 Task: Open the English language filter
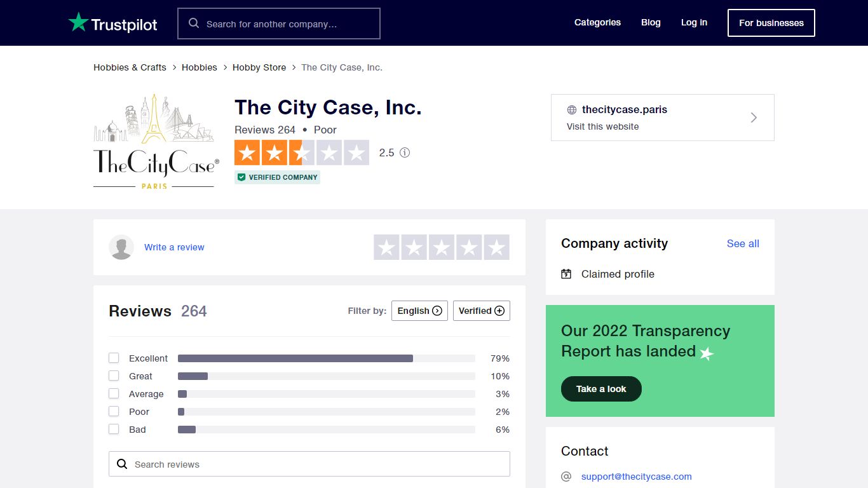[419, 311]
